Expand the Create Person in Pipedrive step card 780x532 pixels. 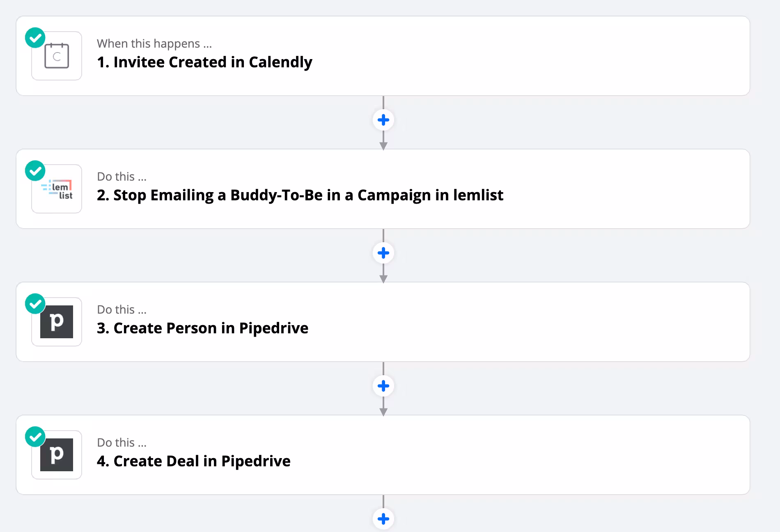point(383,322)
